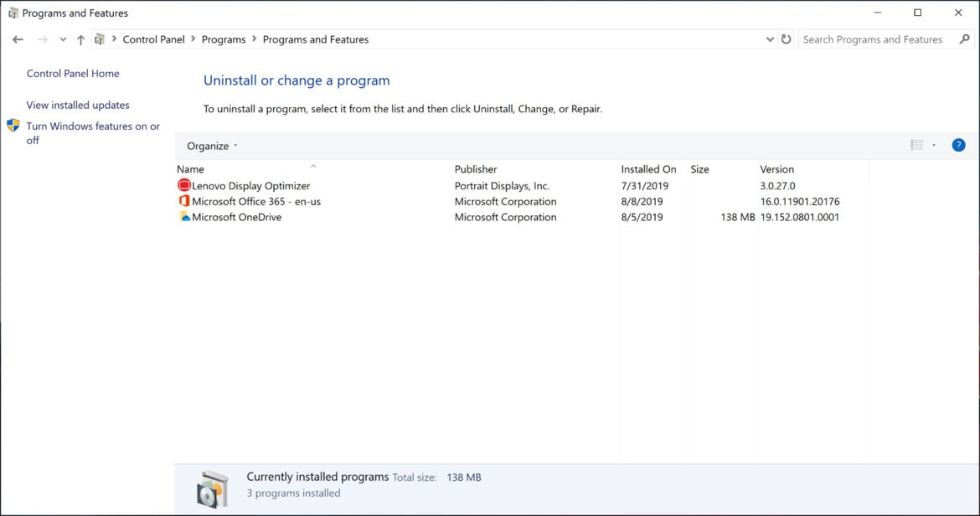The height and width of the screenshot is (516, 980).
Task: Click publisher Portrait Displays, Inc.
Action: [502, 185]
